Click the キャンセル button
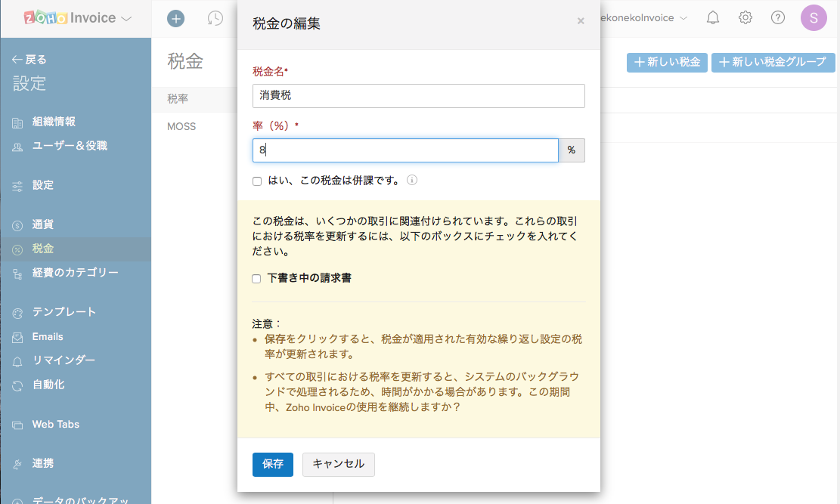Viewport: 840px width, 504px height. pos(338,464)
